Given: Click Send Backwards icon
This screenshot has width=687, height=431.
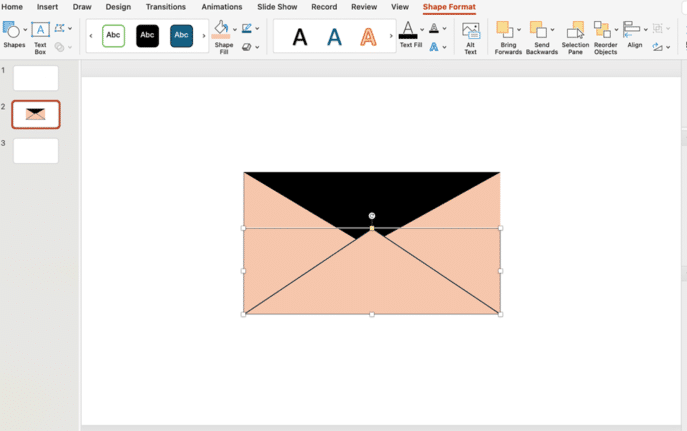Looking at the screenshot, I should point(539,31).
